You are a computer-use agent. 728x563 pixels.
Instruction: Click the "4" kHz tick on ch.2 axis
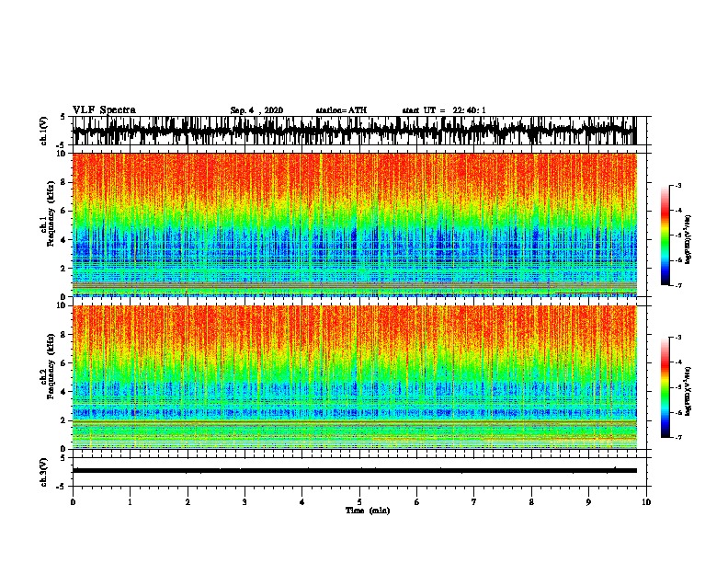[65, 392]
